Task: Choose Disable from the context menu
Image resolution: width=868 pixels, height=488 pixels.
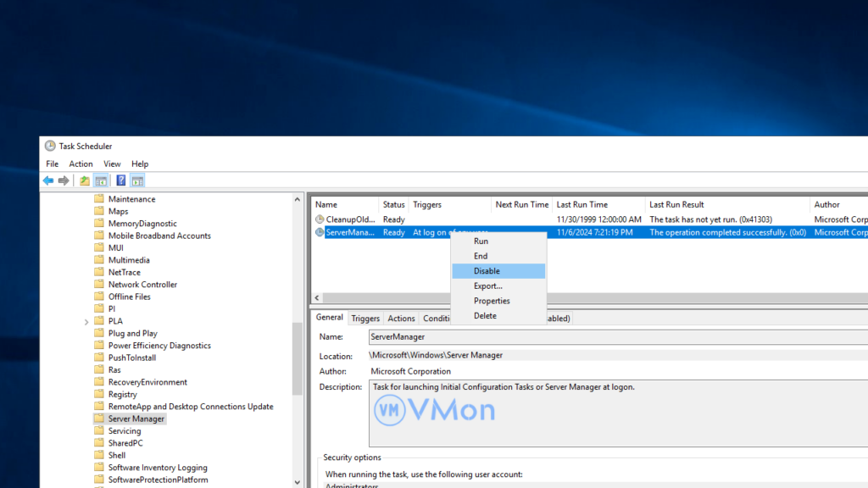Action: (487, 271)
